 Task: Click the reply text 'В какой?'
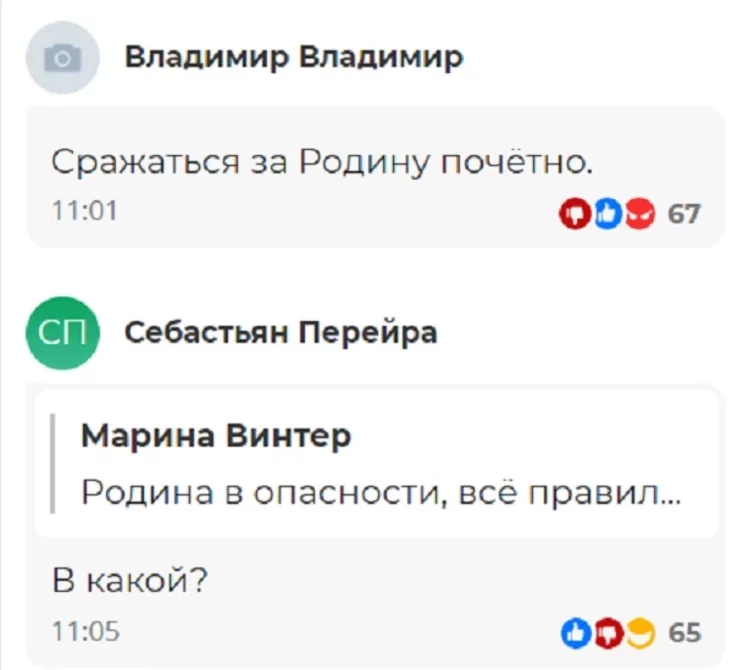pyautogui.click(x=128, y=581)
